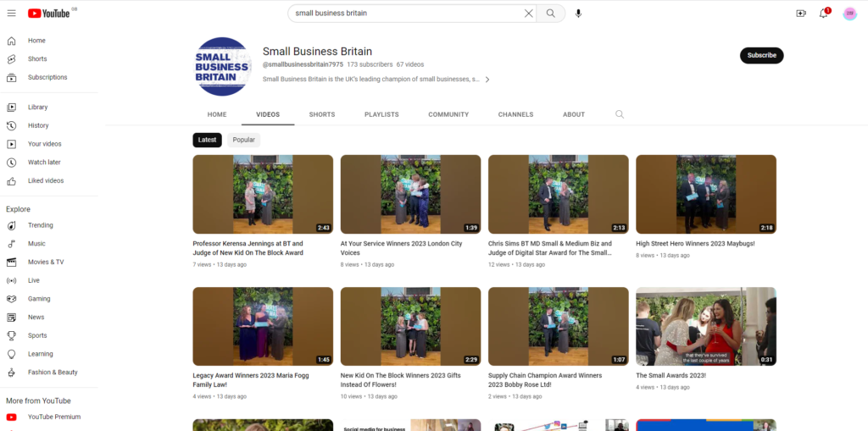Play the 2:18 High Street Hero thumbnail

[x=706, y=194]
